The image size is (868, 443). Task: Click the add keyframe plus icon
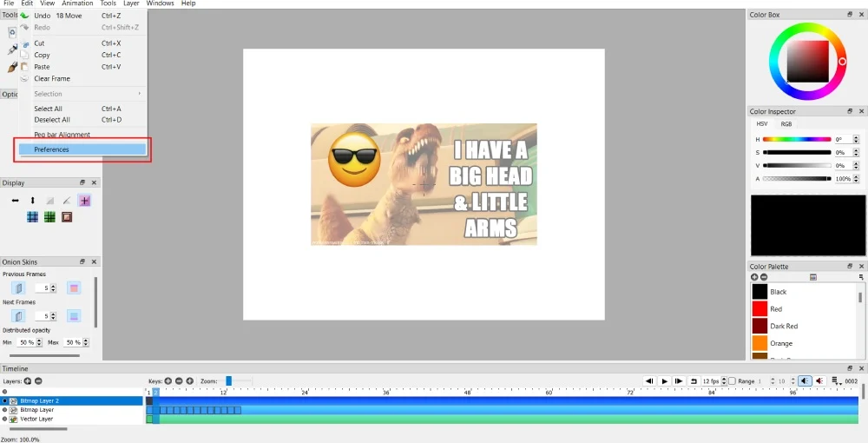[168, 381]
